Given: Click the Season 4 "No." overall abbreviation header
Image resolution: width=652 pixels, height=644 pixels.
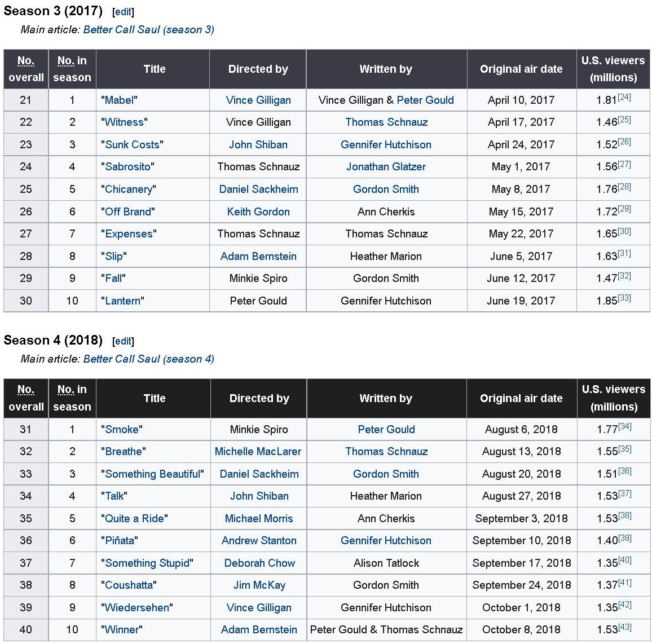Looking at the screenshot, I should coord(25,390).
